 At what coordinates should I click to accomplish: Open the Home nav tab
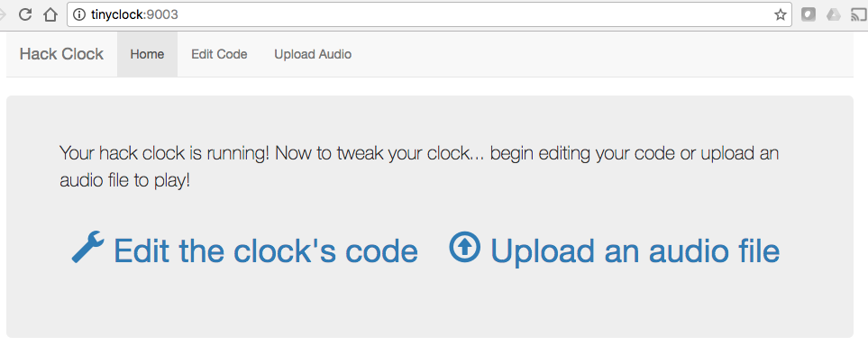pos(147,54)
